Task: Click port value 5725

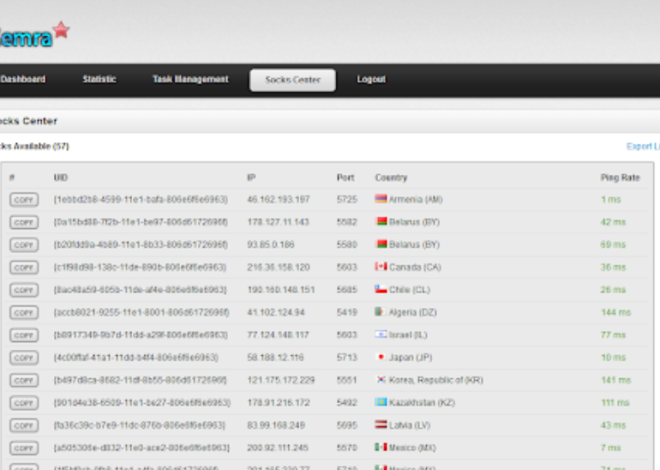Action: pyautogui.click(x=347, y=199)
